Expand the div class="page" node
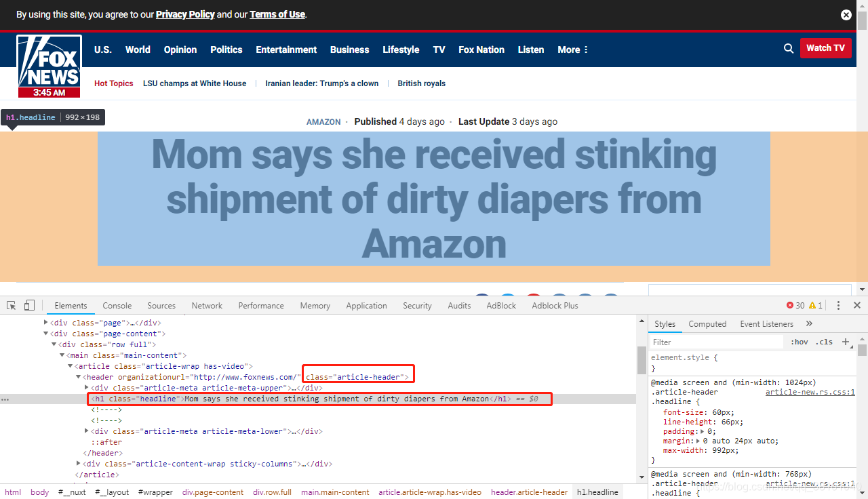Viewport: 868px width, 499px height. tap(46, 323)
